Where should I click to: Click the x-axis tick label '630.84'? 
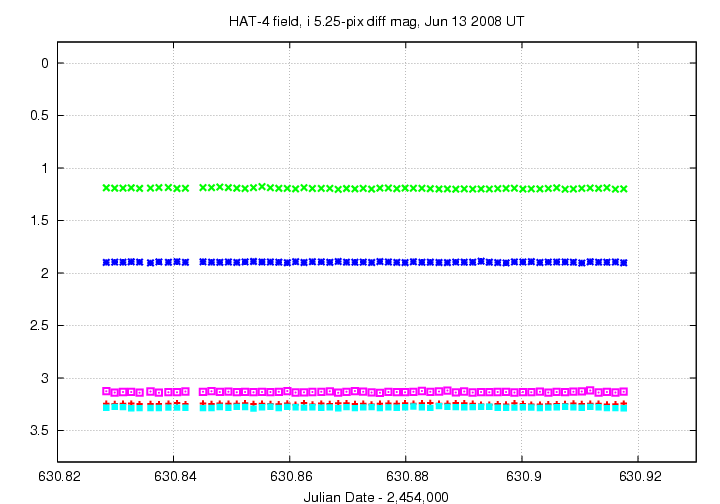tap(175, 476)
